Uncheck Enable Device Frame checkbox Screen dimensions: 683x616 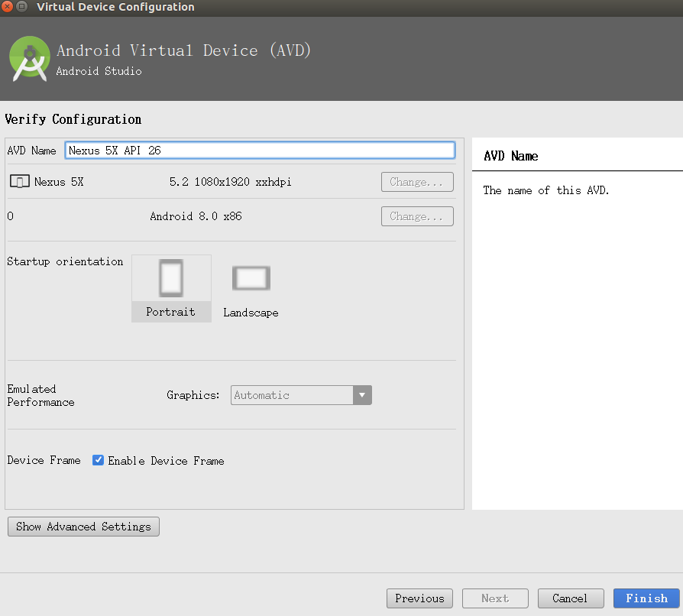(x=98, y=460)
